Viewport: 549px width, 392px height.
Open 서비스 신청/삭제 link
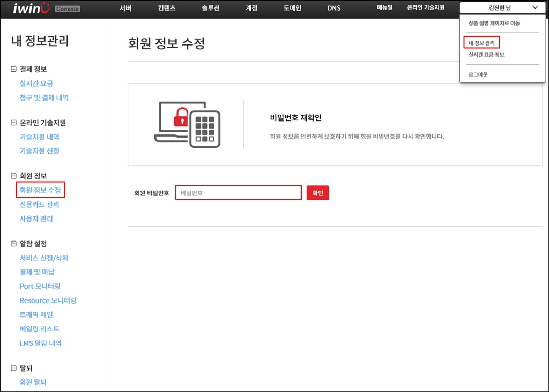(x=44, y=258)
